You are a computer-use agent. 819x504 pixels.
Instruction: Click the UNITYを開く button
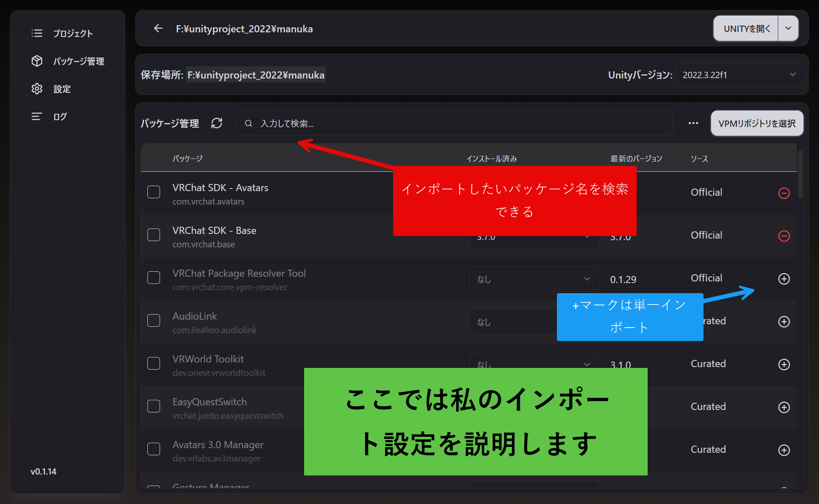point(746,29)
